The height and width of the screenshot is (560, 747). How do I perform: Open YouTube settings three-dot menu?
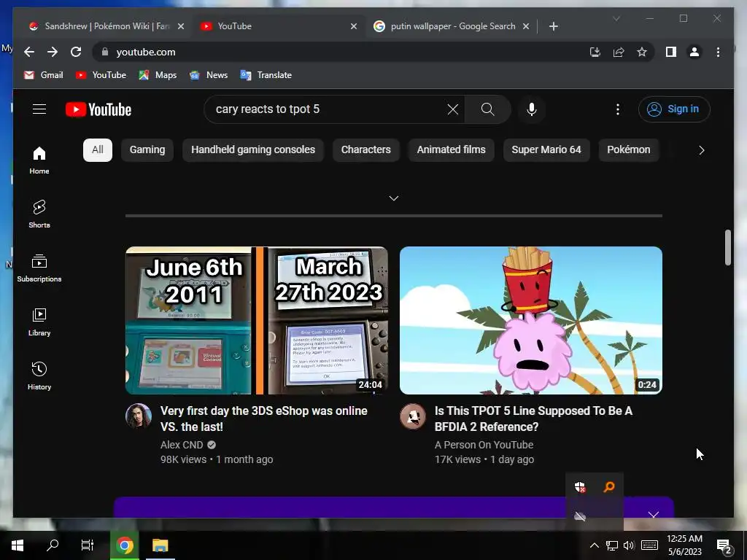tap(617, 109)
